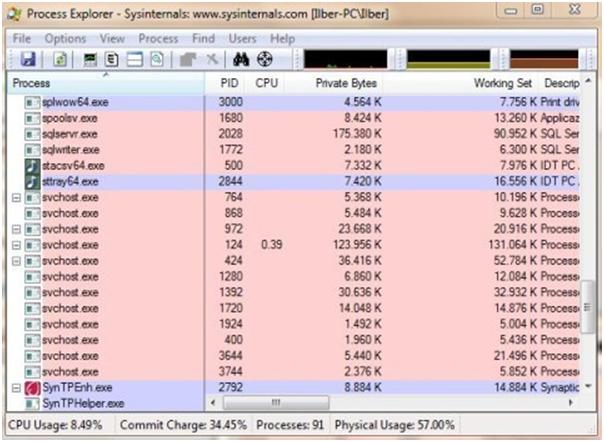Sort by the Process column header

(106, 83)
